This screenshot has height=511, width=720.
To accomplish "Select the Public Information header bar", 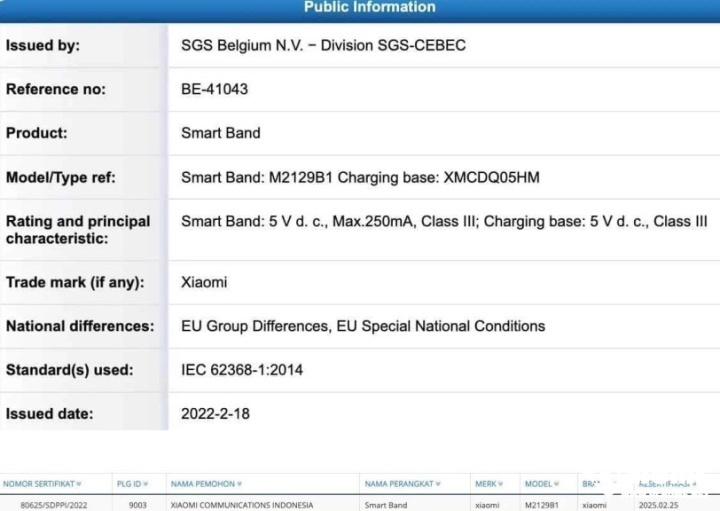I will [x=369, y=8].
